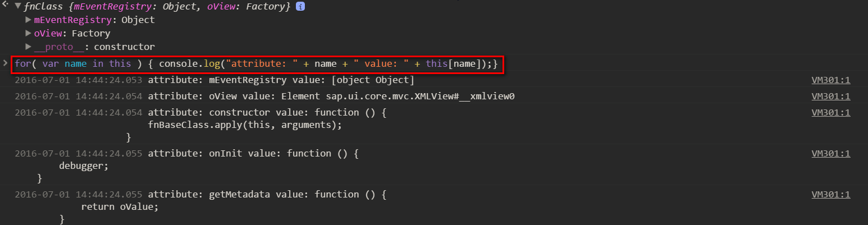Screen dimensions: 868x225
Task: Click the getMetadata log entry text
Action: point(268,194)
